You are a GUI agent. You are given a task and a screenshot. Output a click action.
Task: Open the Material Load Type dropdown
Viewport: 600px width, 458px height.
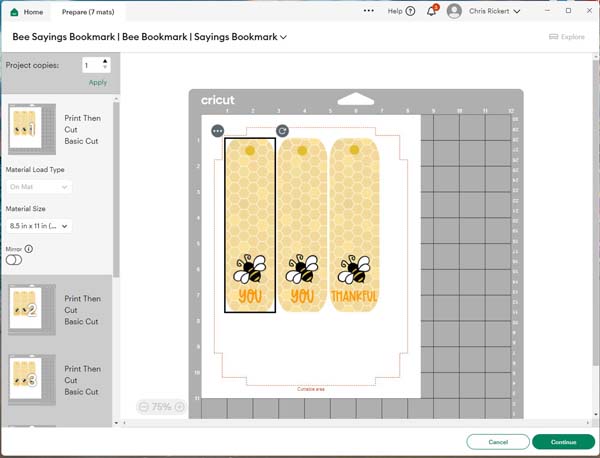click(x=39, y=187)
